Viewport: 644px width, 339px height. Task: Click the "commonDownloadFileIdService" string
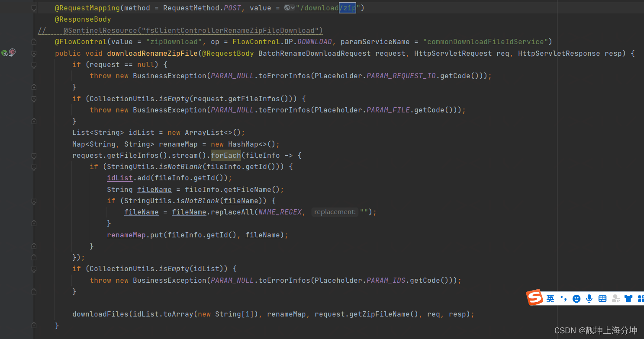[x=486, y=42]
